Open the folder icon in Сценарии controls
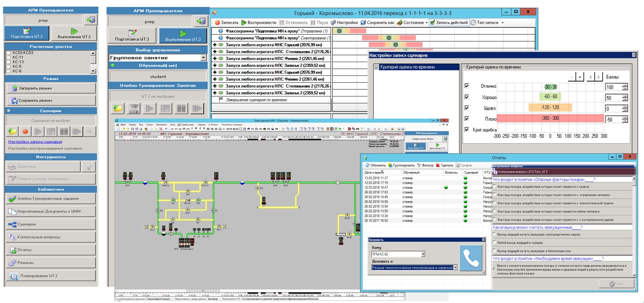Screen dimensions: 644x303 click(x=13, y=131)
